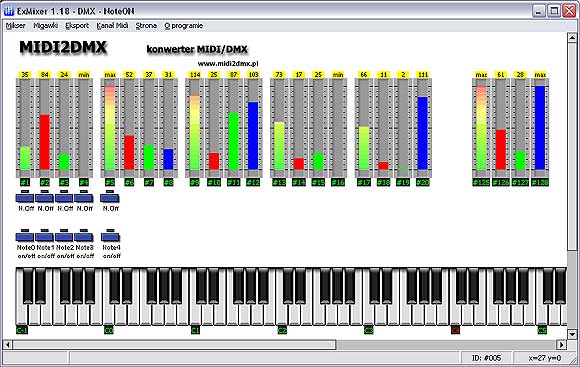The image size is (580, 367).
Task: Click the ID: #005 status bar field
Action: (486, 358)
